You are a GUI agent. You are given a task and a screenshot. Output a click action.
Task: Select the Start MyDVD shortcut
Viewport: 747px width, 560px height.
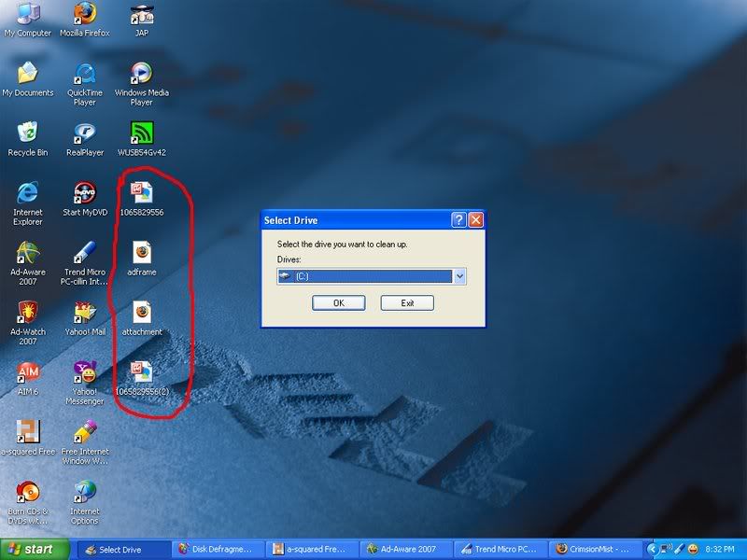coord(85,199)
